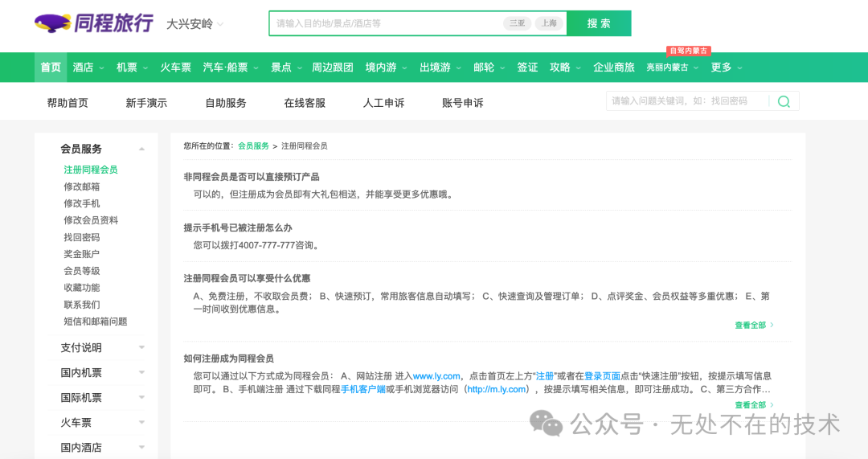Select the 上海 quick search tag
868x459 pixels.
pyautogui.click(x=549, y=23)
